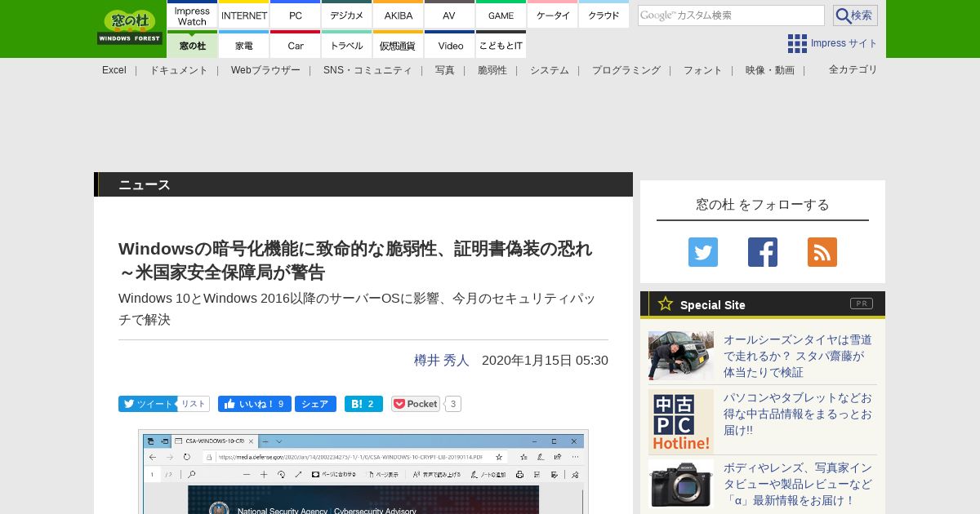Open the こどもとIT tab
980x514 pixels.
tap(501, 45)
